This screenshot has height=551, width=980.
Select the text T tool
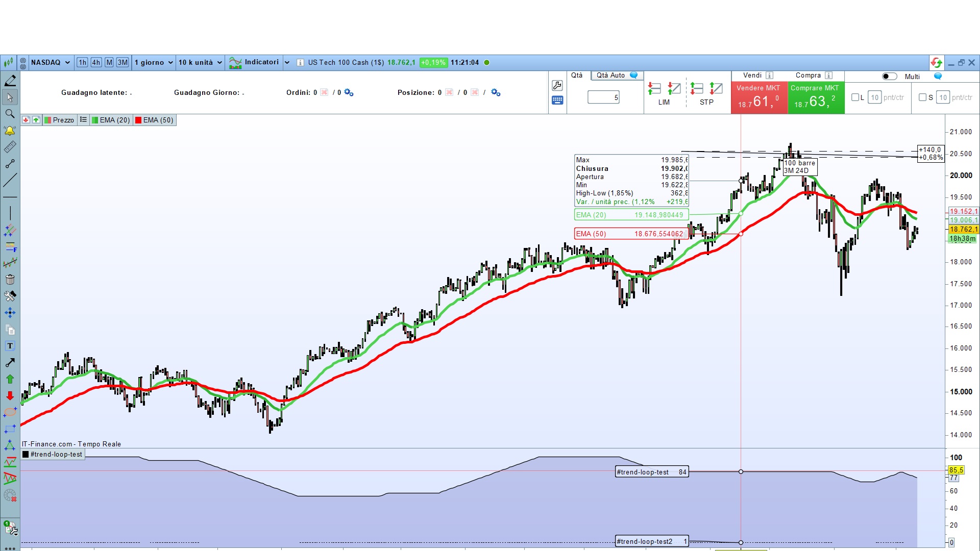pos(10,346)
